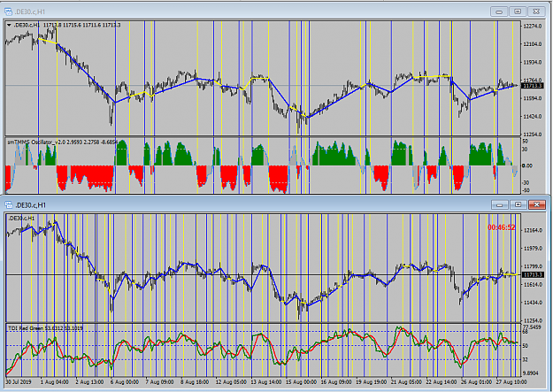Click the red 00:46:52 candle timer
This screenshot has width=553, height=392.
[502, 227]
